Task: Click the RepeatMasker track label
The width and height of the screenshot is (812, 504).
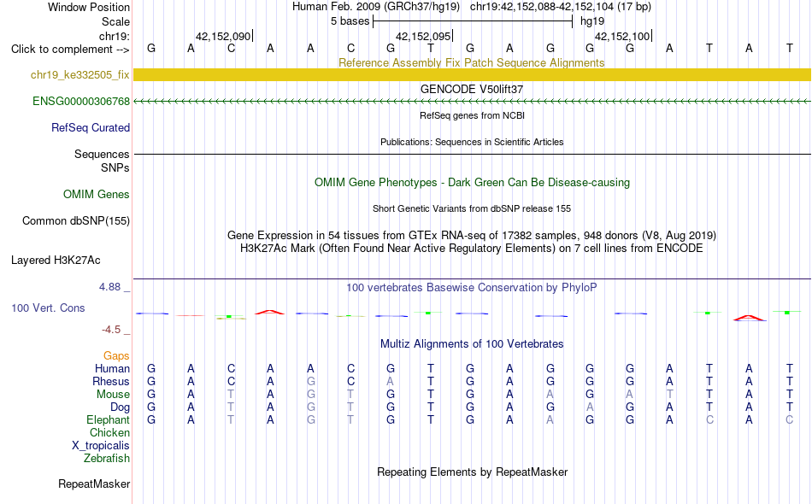Action: coord(94,484)
